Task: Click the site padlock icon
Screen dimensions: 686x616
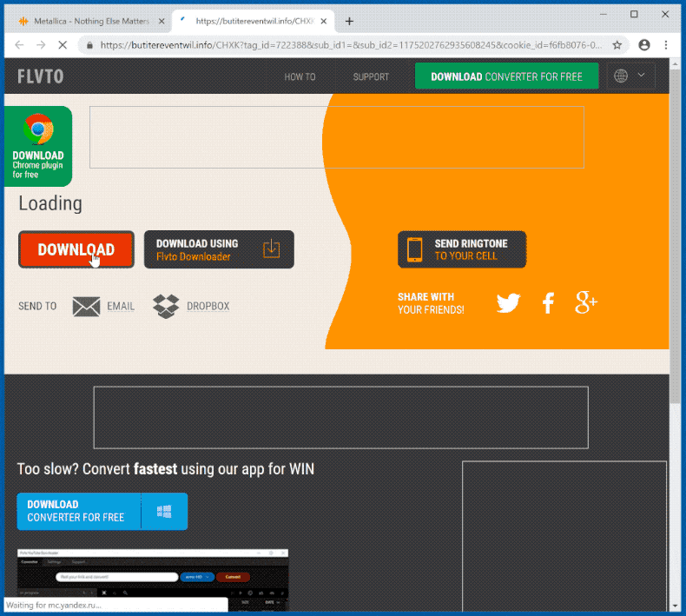Action: coord(89,45)
